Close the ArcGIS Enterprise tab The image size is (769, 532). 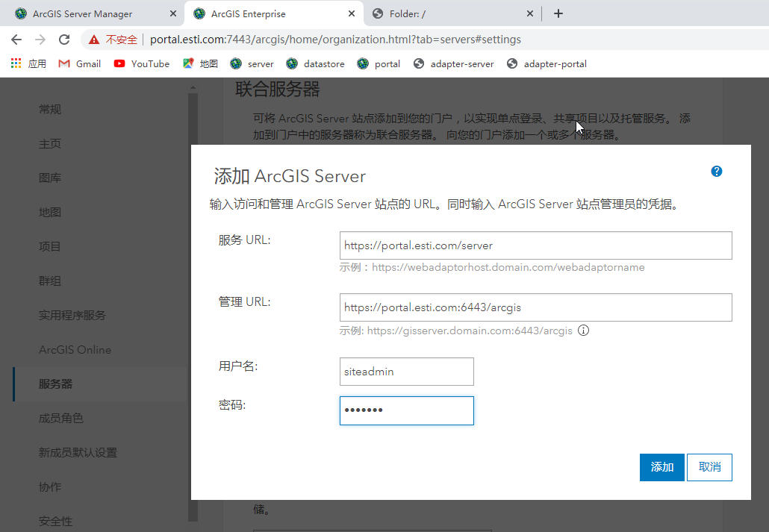pos(352,13)
